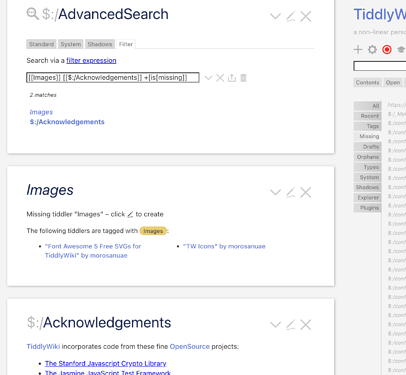Switch to the Shadows search tab
This screenshot has width=406, height=375.
point(100,44)
